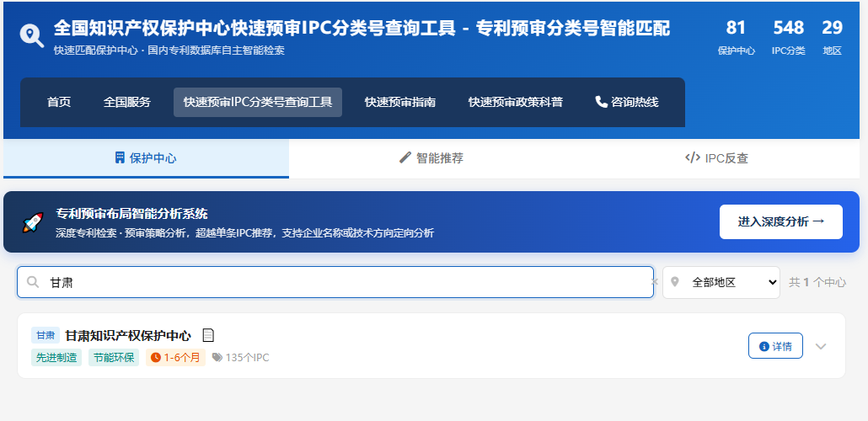
Task: Click the 1-6个月 duration tag
Action: [x=176, y=357]
